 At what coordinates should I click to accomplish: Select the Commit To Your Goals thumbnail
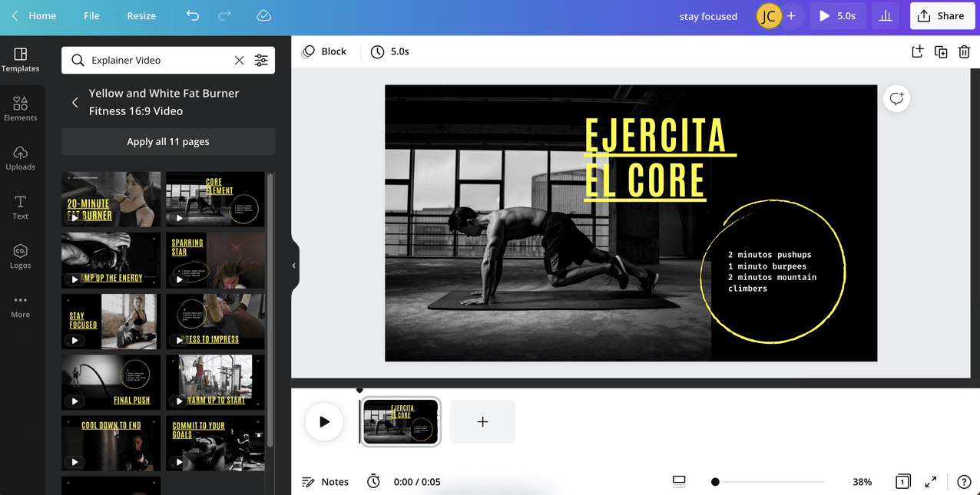[x=215, y=444]
